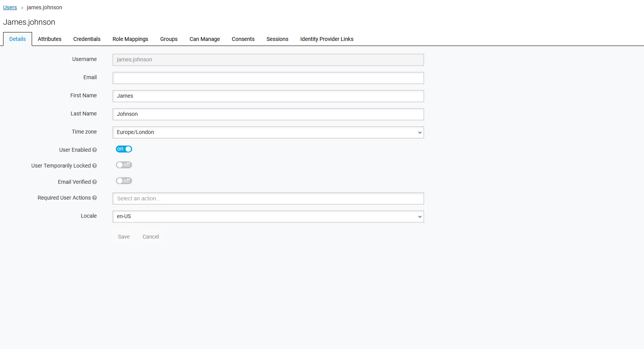Open the Identity Provider Links tab

click(327, 39)
